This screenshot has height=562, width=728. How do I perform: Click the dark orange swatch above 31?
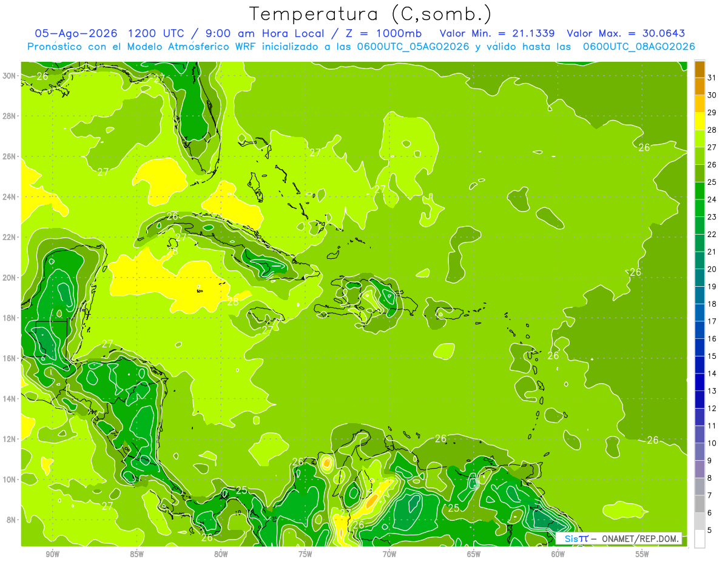[x=699, y=69]
